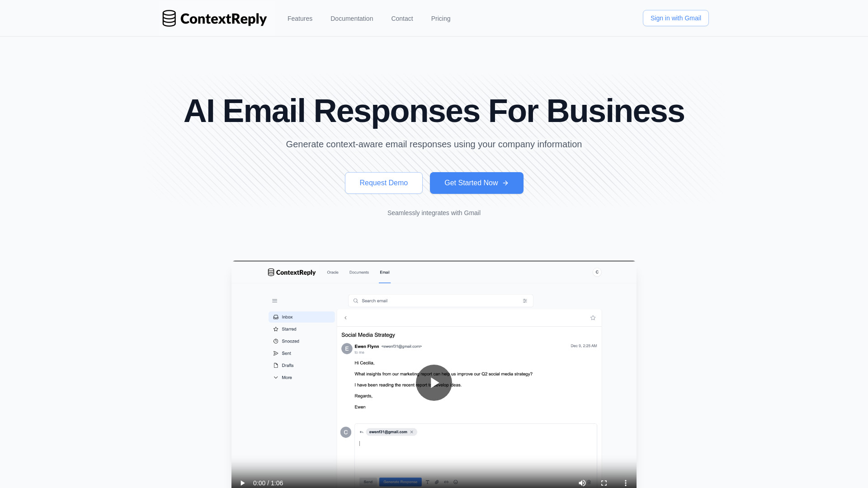
Task: Click the compose/edit icon in email toolbar
Action: pyautogui.click(x=437, y=481)
